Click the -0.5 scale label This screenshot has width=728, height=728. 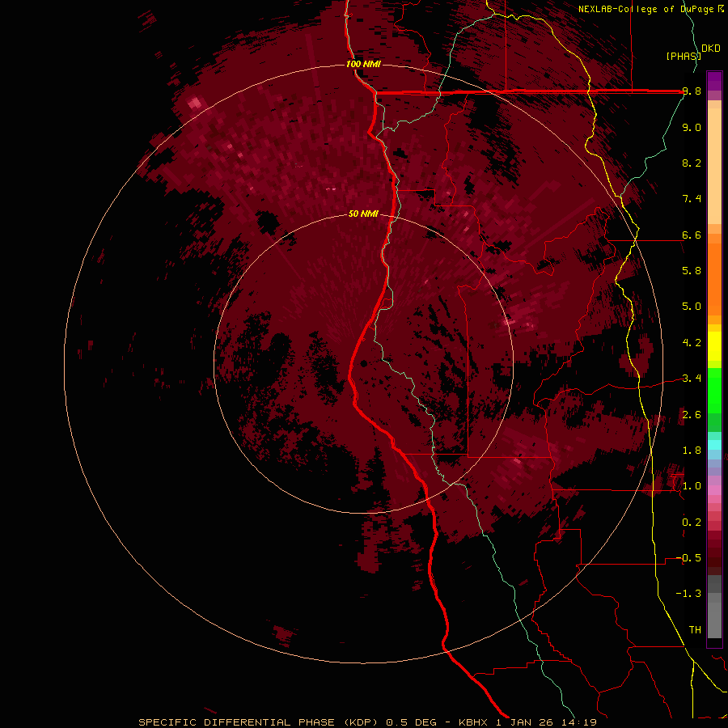pos(688,558)
